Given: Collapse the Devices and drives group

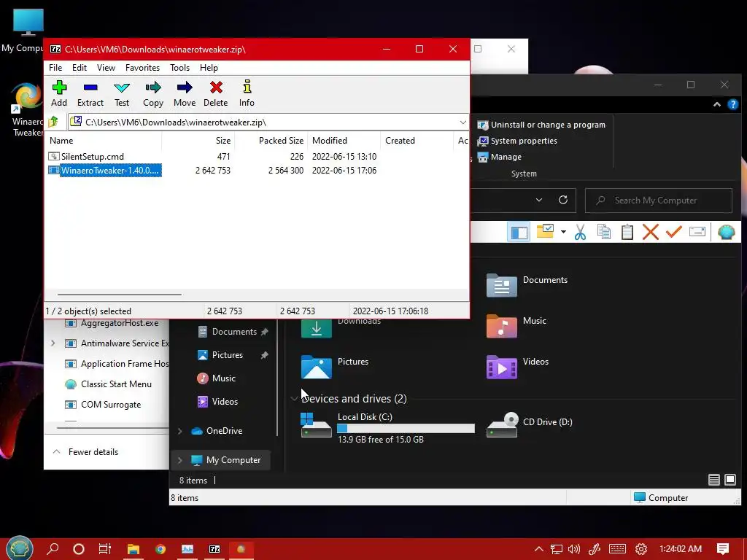Looking at the screenshot, I should [294, 399].
